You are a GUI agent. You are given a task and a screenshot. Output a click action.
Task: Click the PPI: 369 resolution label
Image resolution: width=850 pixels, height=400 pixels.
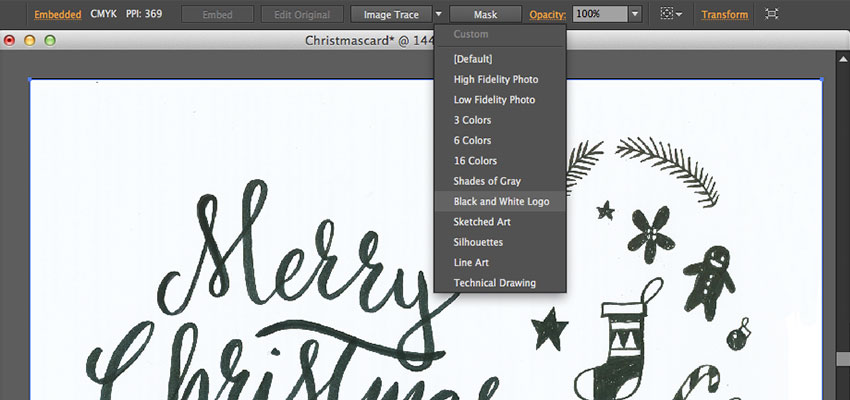tap(144, 14)
